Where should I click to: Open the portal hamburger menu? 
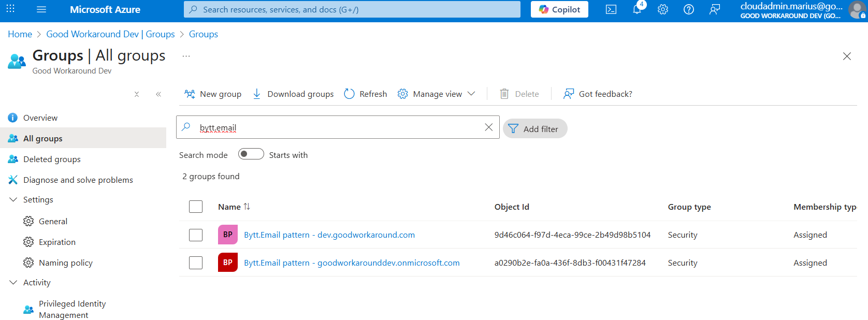[41, 9]
